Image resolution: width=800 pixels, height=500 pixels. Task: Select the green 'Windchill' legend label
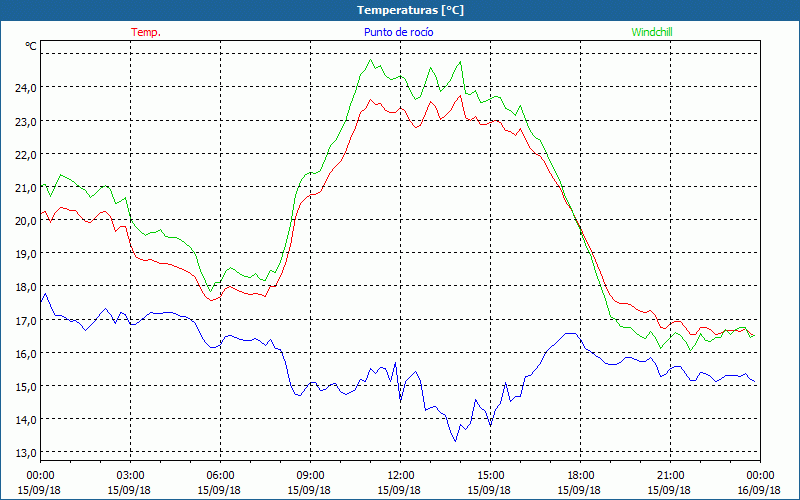point(652,32)
